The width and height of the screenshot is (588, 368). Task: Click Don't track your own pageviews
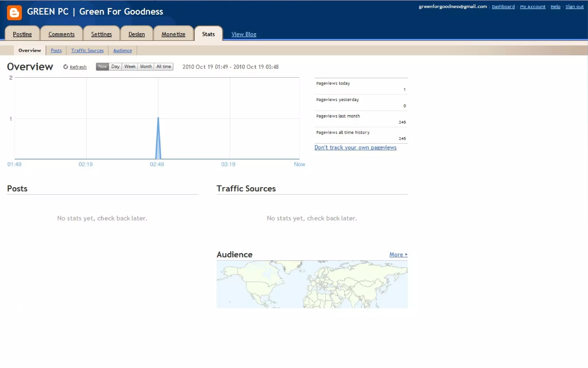(x=355, y=147)
